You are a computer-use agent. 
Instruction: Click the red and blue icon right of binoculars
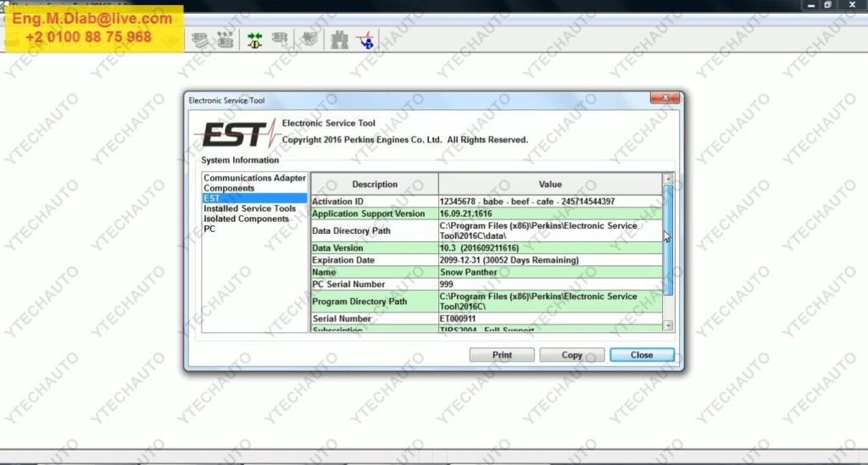pos(366,39)
